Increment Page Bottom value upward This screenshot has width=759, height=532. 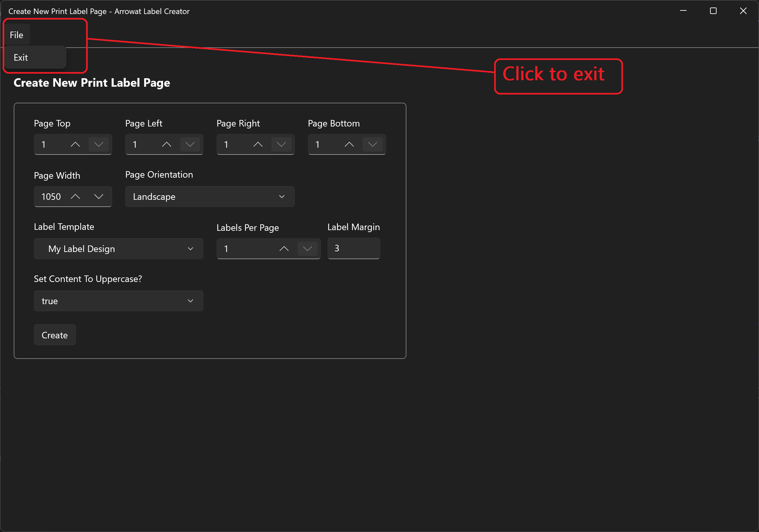pos(348,144)
